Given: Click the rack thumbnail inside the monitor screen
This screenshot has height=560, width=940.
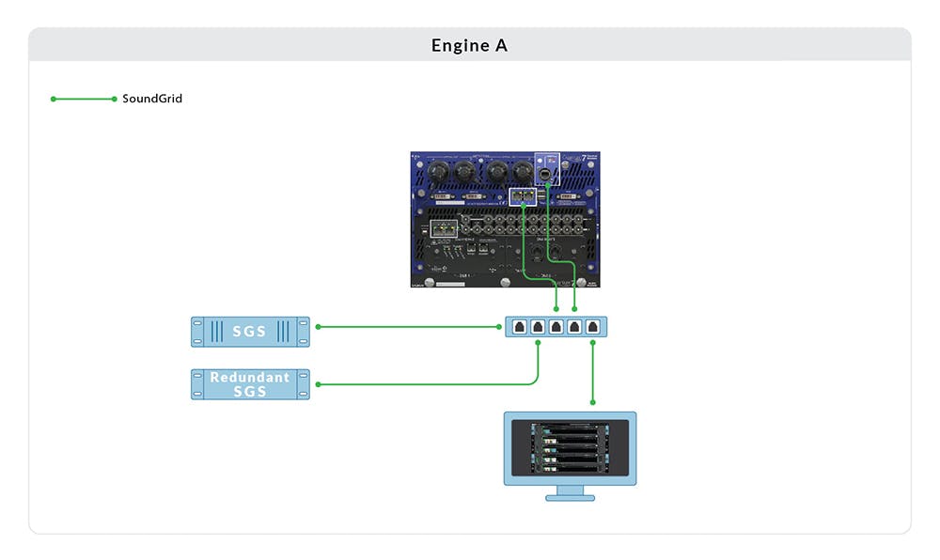Looking at the screenshot, I should click(x=570, y=446).
